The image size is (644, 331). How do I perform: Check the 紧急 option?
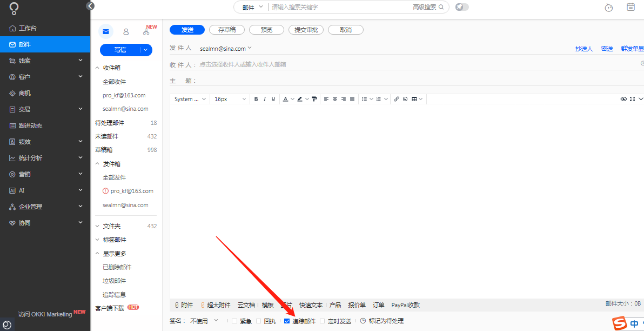tap(235, 320)
